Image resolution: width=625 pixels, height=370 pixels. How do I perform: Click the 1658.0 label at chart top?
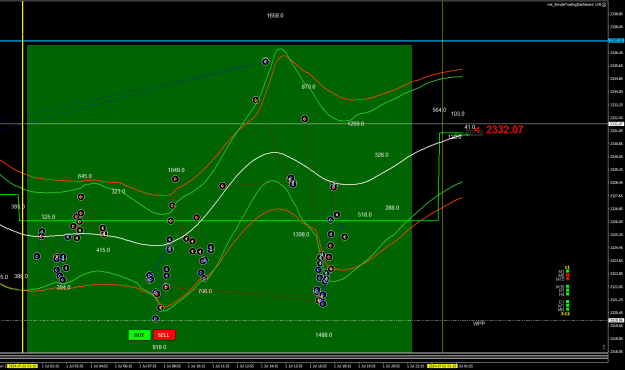[275, 16]
